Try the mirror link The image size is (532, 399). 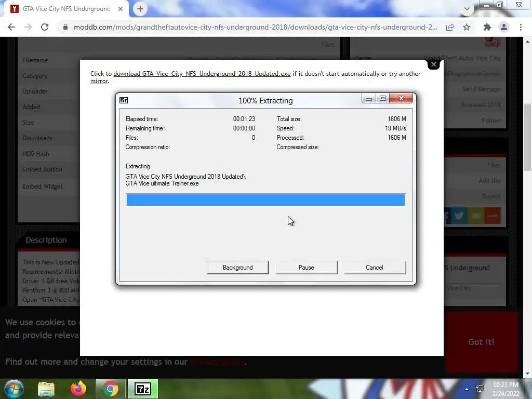coord(99,81)
